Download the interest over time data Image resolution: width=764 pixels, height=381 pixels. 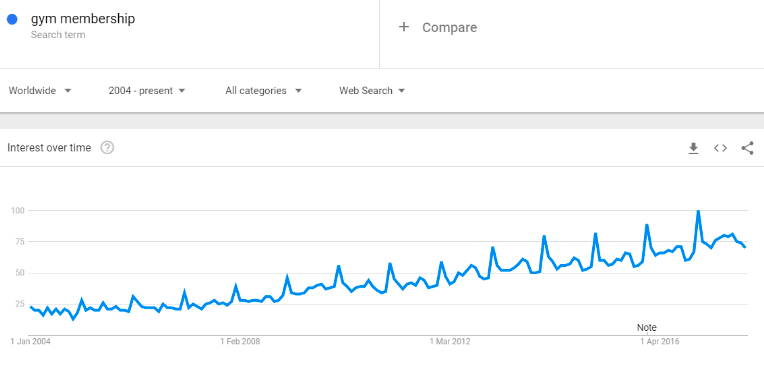click(693, 148)
